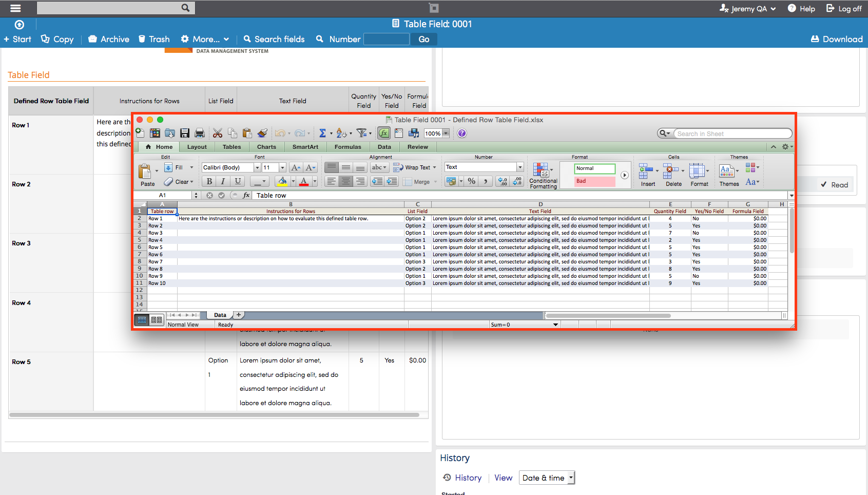Viewport: 868px width, 495px height.
Task: Open the Date & time dropdown in History
Action: [546, 478]
